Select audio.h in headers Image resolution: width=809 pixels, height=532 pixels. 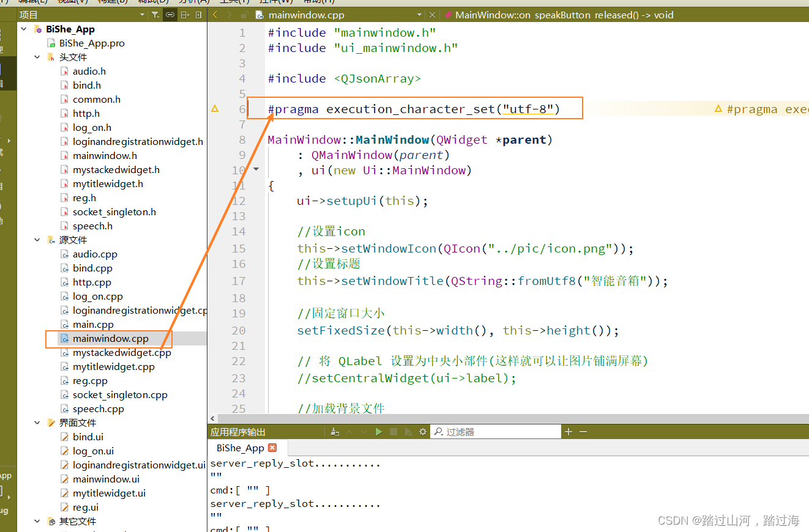[x=89, y=71]
